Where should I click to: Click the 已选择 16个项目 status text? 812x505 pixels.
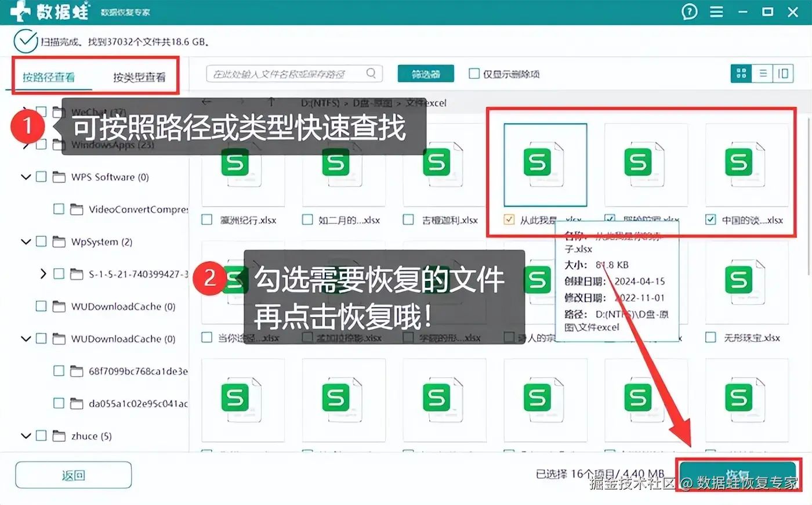pyautogui.click(x=600, y=474)
